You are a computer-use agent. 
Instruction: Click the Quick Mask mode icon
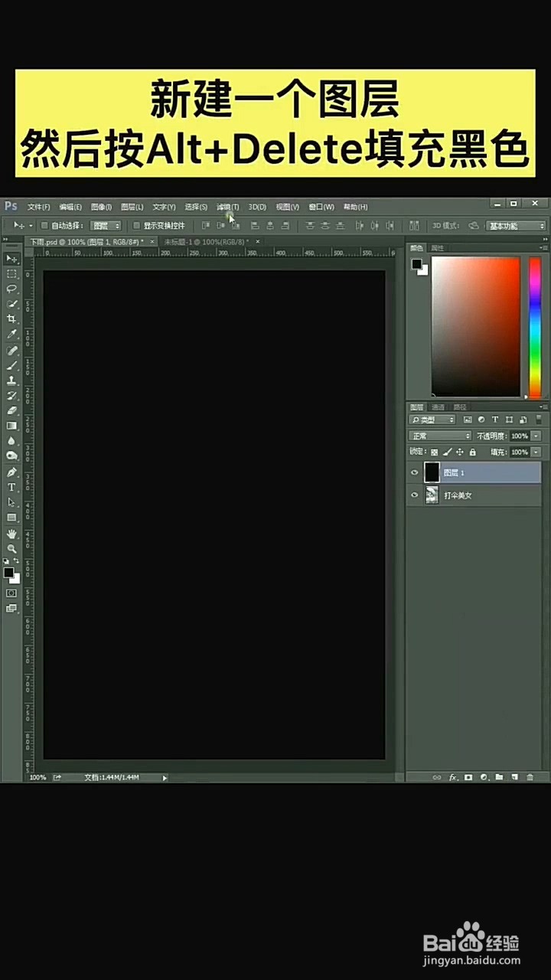(x=11, y=593)
